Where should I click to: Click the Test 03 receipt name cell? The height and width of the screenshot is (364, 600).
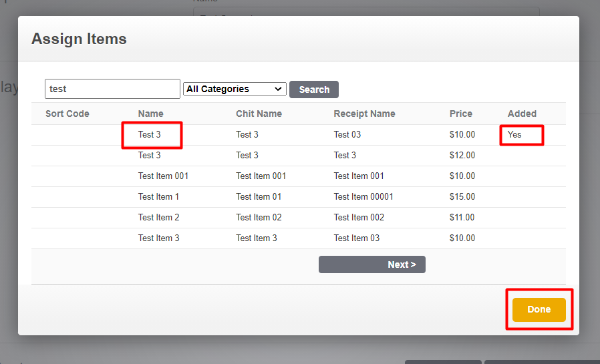[347, 134]
